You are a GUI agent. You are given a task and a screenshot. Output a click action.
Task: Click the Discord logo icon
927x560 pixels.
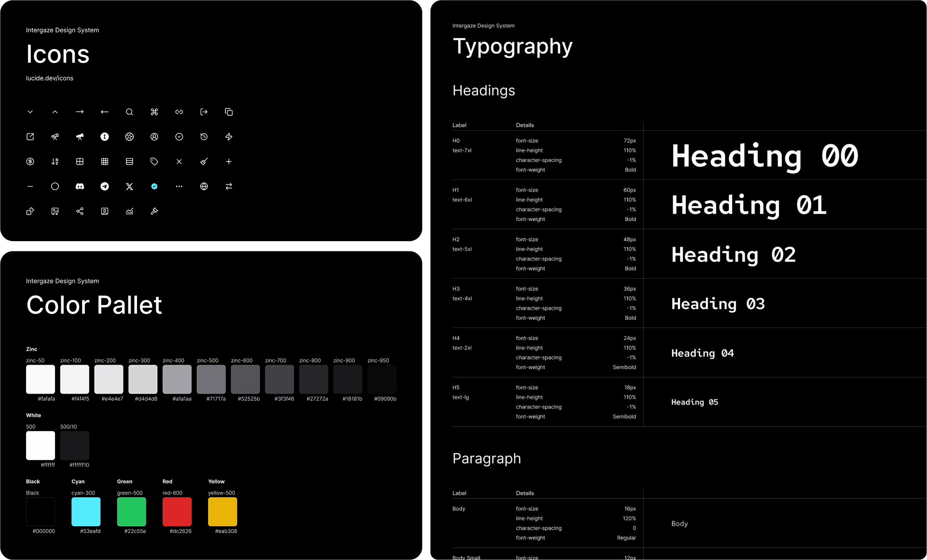pyautogui.click(x=80, y=186)
